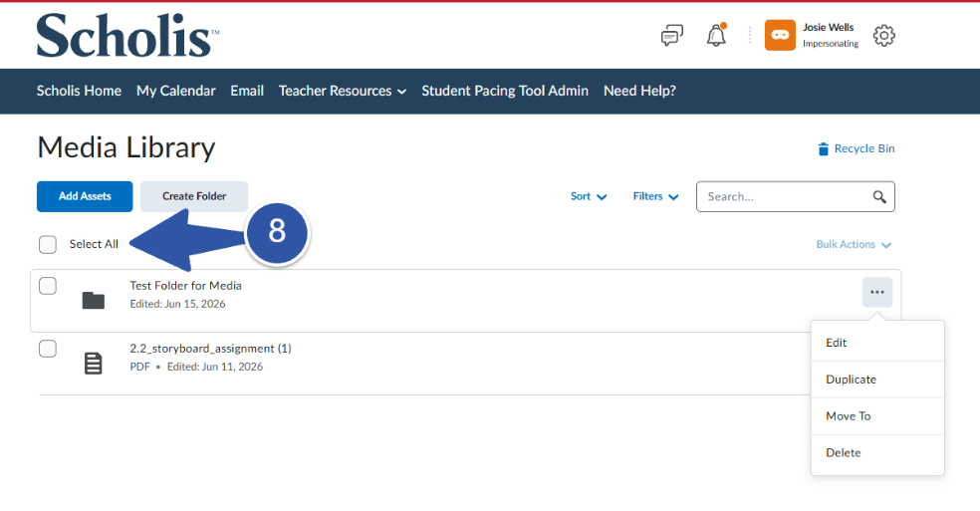The width and height of the screenshot is (980, 511).
Task: Check the Test Folder for Media checkbox
Action: pyautogui.click(x=48, y=286)
